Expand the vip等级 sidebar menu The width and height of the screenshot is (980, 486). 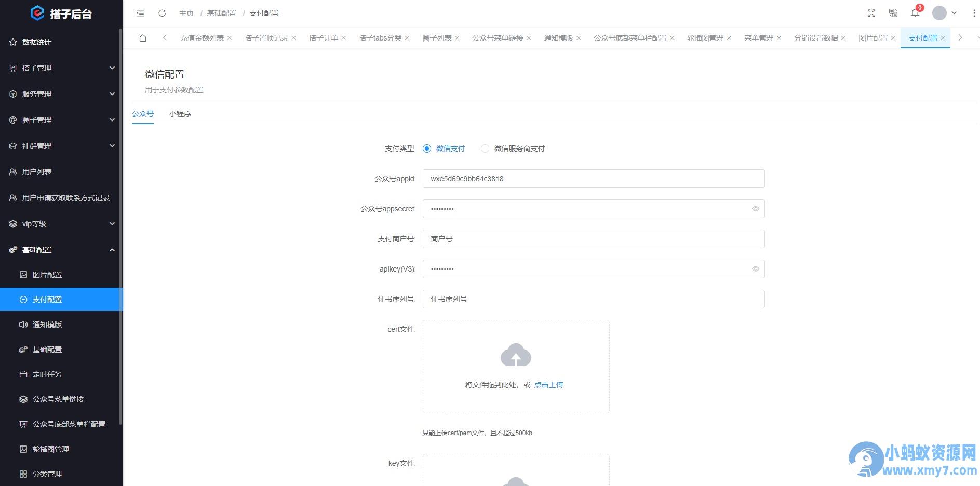[x=61, y=224]
